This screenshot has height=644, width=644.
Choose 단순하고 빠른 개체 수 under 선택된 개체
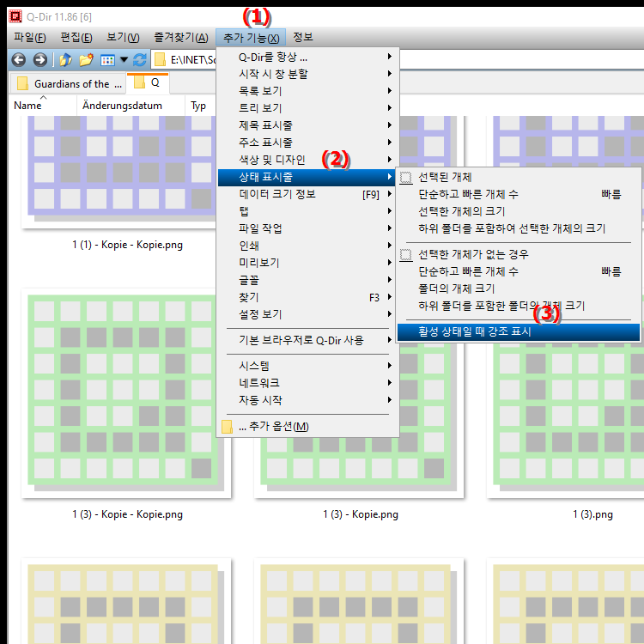(x=519, y=194)
